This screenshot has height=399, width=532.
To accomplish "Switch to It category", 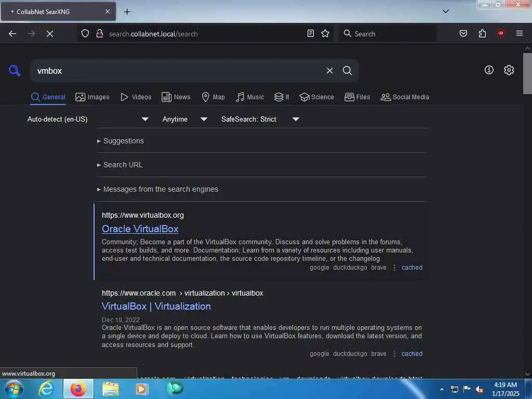I will (x=282, y=97).
